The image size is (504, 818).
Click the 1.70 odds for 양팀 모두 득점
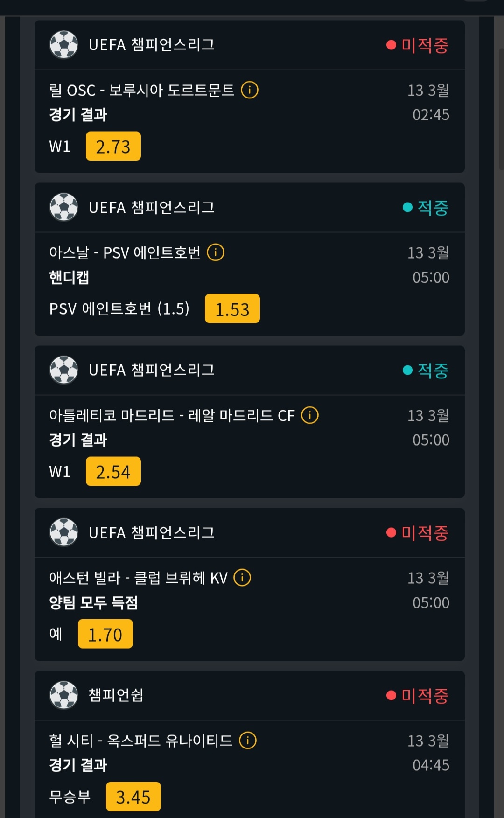click(x=105, y=634)
